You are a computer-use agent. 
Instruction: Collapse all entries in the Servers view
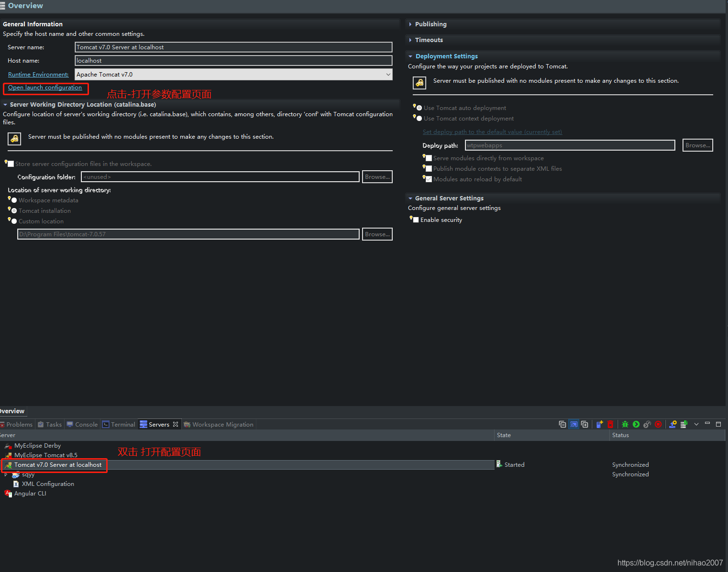pyautogui.click(x=563, y=424)
